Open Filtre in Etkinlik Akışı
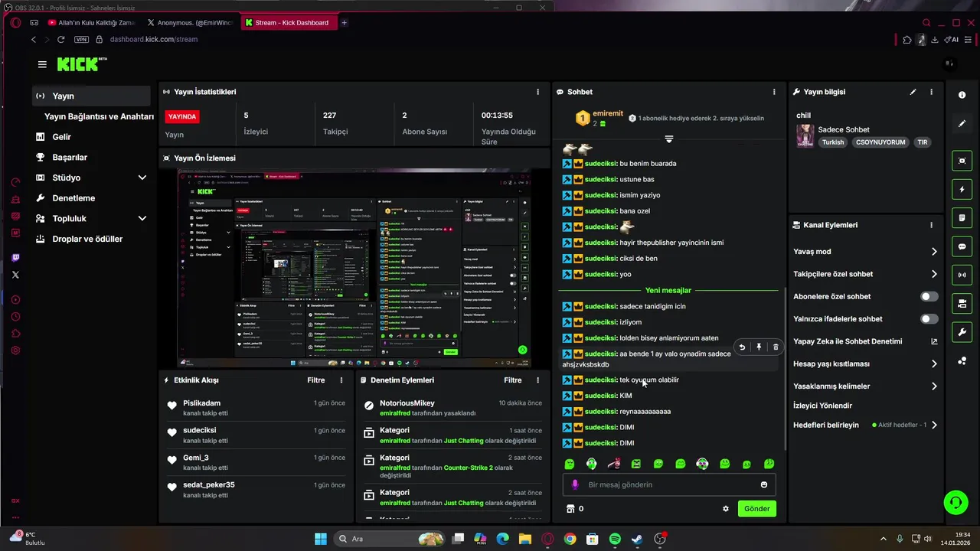 [x=316, y=380]
